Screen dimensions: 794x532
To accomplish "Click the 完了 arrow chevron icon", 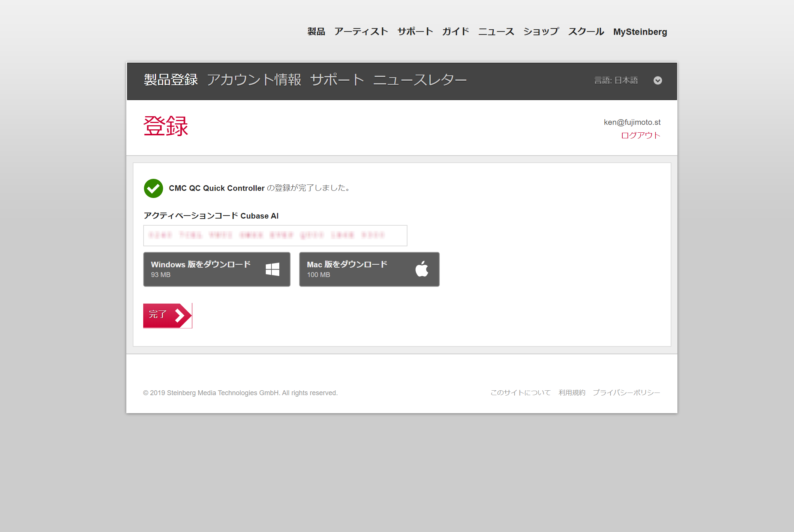I will (x=180, y=315).
